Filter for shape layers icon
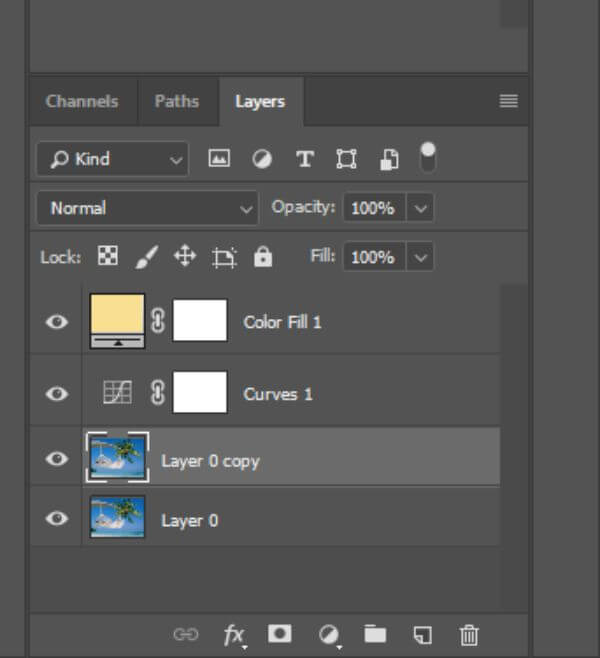 pos(347,159)
